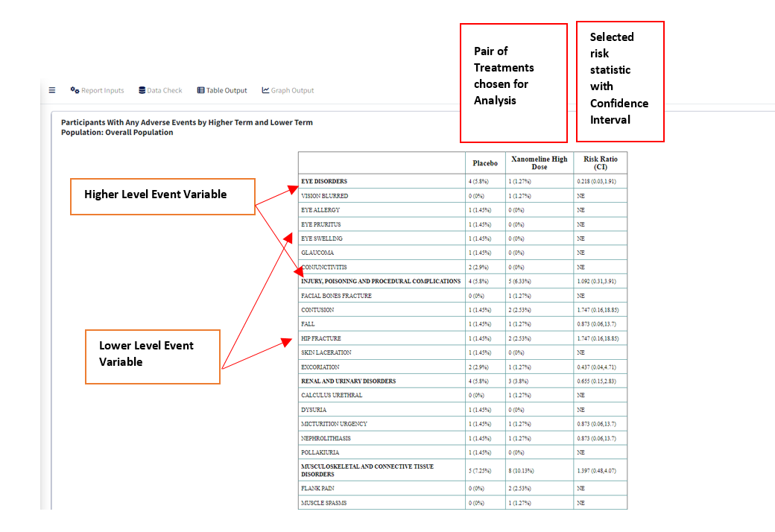Screen dimensions: 775x532
Task: Open the Data Check tab
Action: pyautogui.click(x=161, y=90)
